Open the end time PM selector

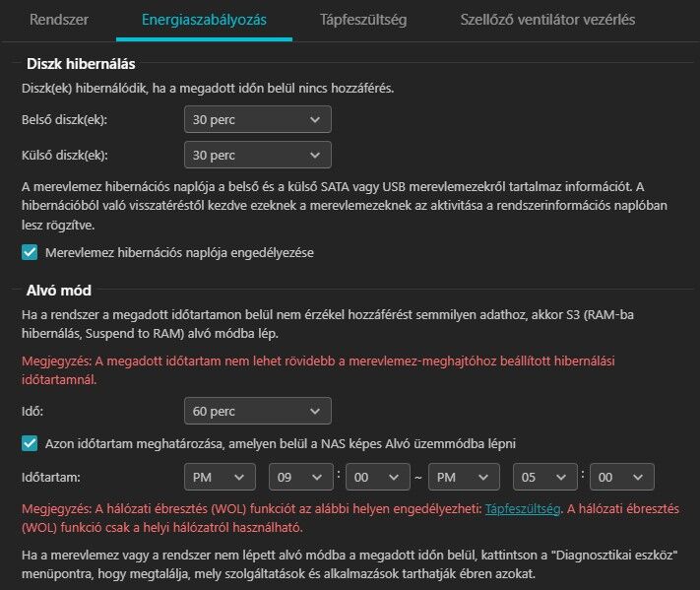click(464, 477)
